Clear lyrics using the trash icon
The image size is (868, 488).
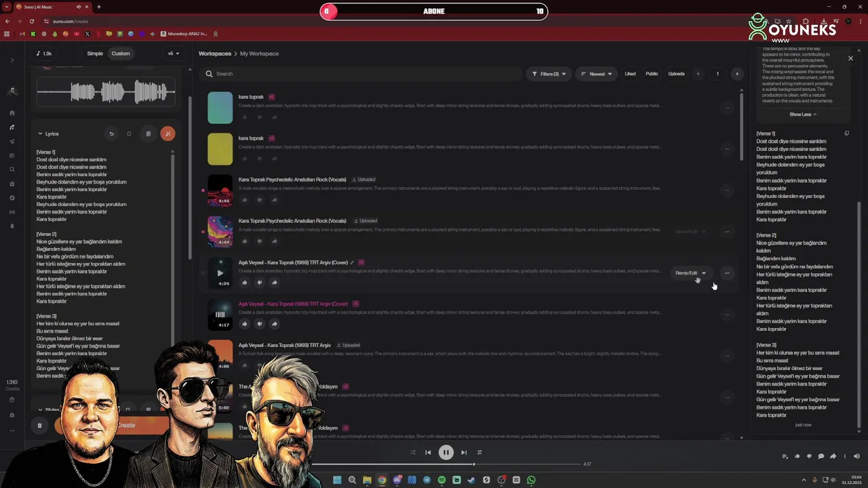coord(148,134)
